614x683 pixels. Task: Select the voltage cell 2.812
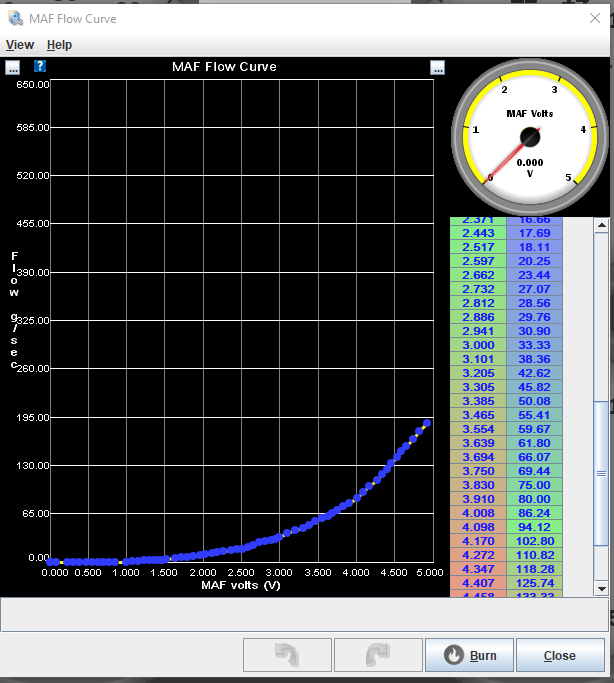[478, 303]
